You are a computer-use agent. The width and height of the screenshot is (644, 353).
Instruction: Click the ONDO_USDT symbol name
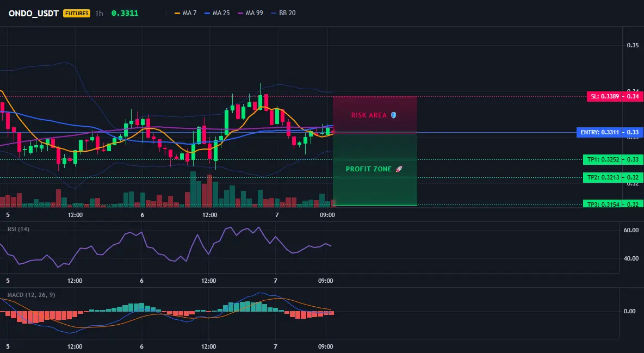(x=34, y=13)
